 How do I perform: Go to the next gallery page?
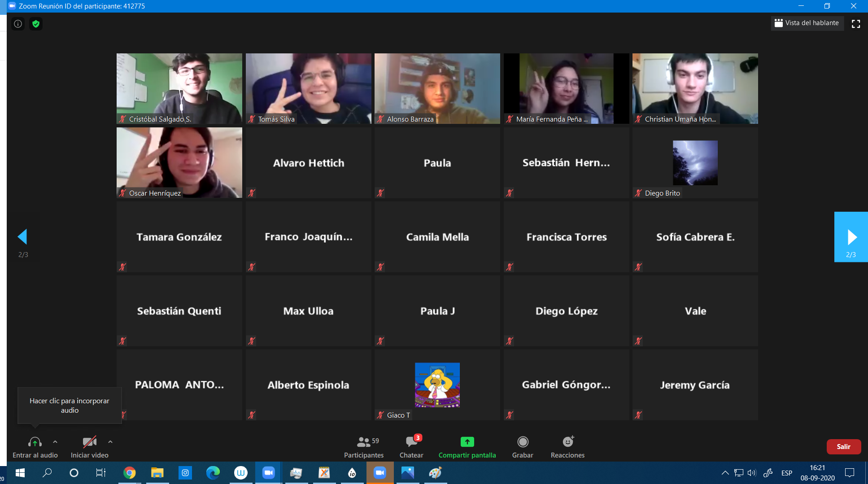pos(851,237)
